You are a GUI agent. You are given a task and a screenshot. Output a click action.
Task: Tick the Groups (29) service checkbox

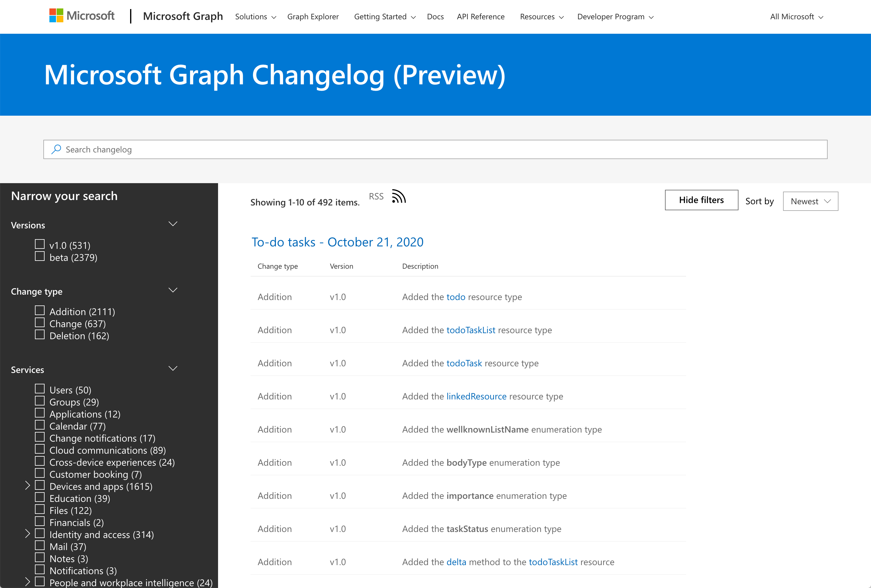coord(40,401)
